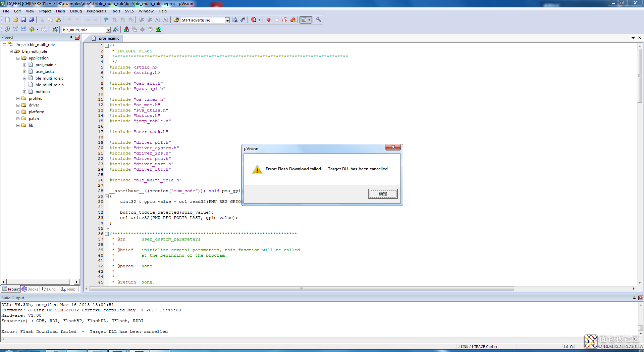This screenshot has height=352, width=644.
Task: Select button.c in project tree
Action: 43,92
